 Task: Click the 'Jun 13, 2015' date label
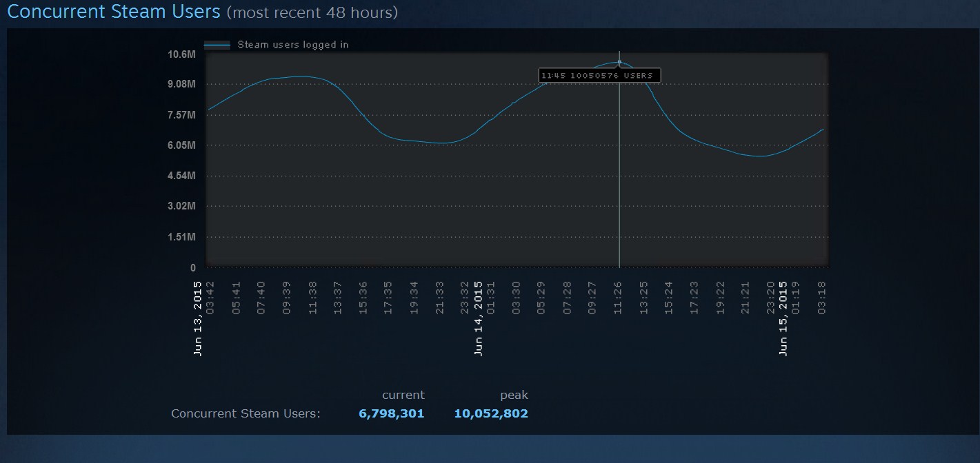199,318
